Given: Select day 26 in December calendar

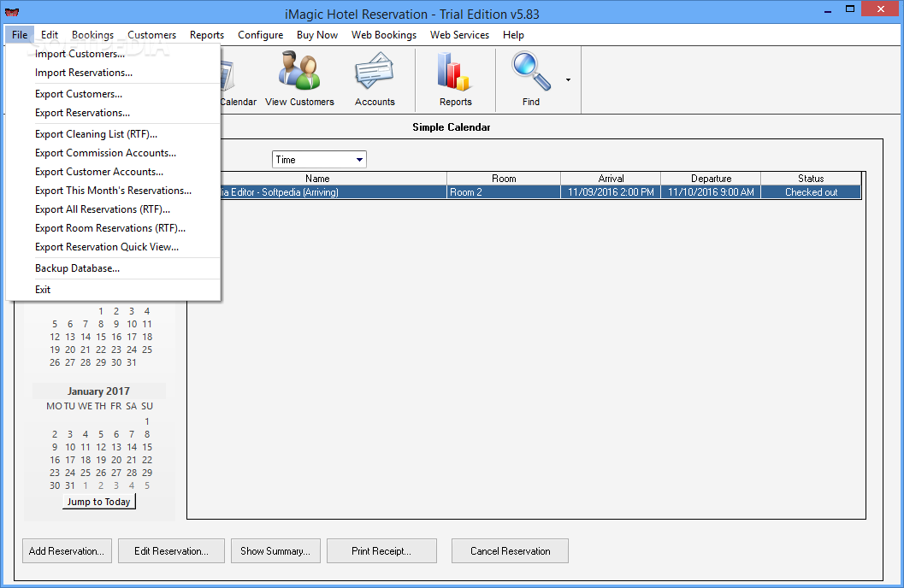Looking at the screenshot, I should [x=54, y=363].
